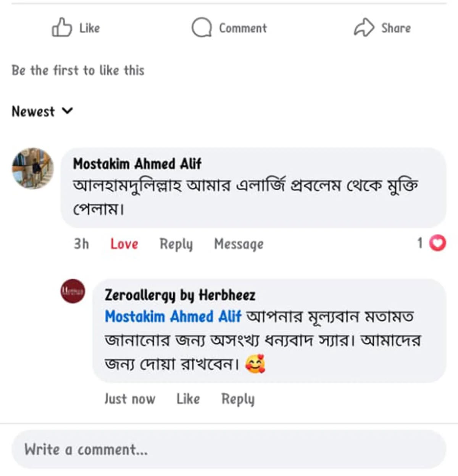Reply to the Zeroallergy by Herbheez comment

[238, 399]
